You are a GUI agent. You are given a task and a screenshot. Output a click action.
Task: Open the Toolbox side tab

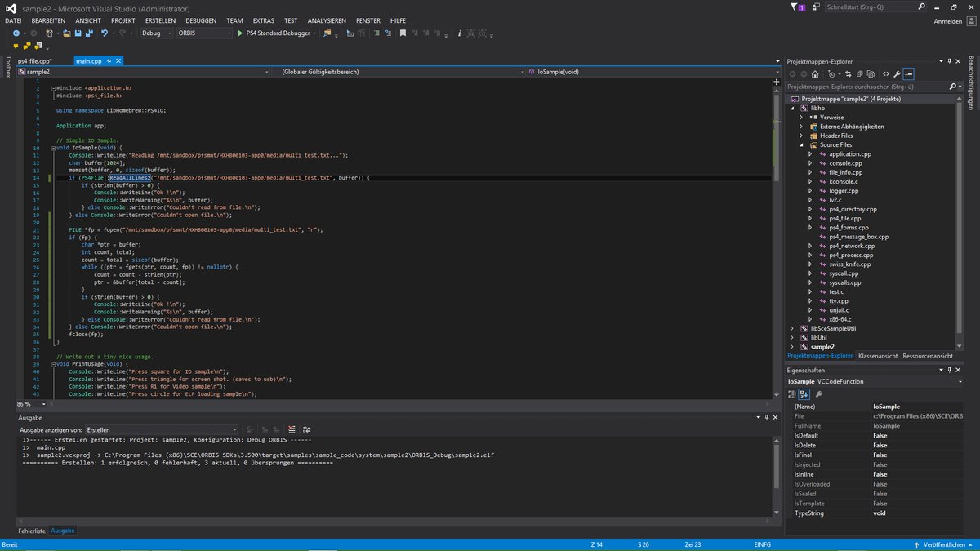[7, 68]
